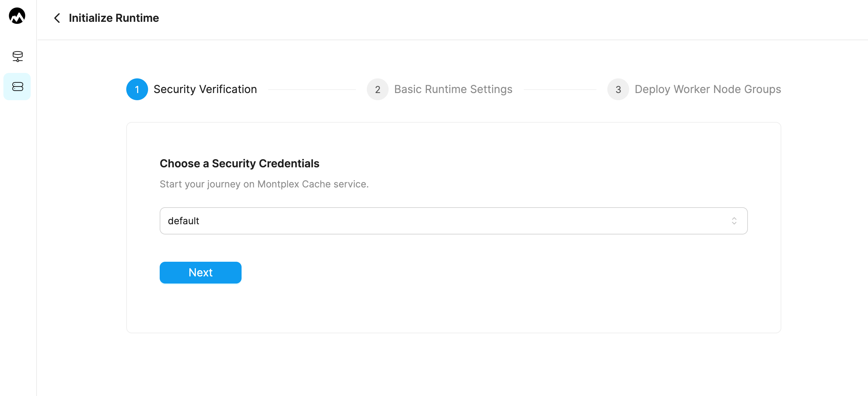Click the blue step 1 circle
868x396 pixels.
coord(137,89)
